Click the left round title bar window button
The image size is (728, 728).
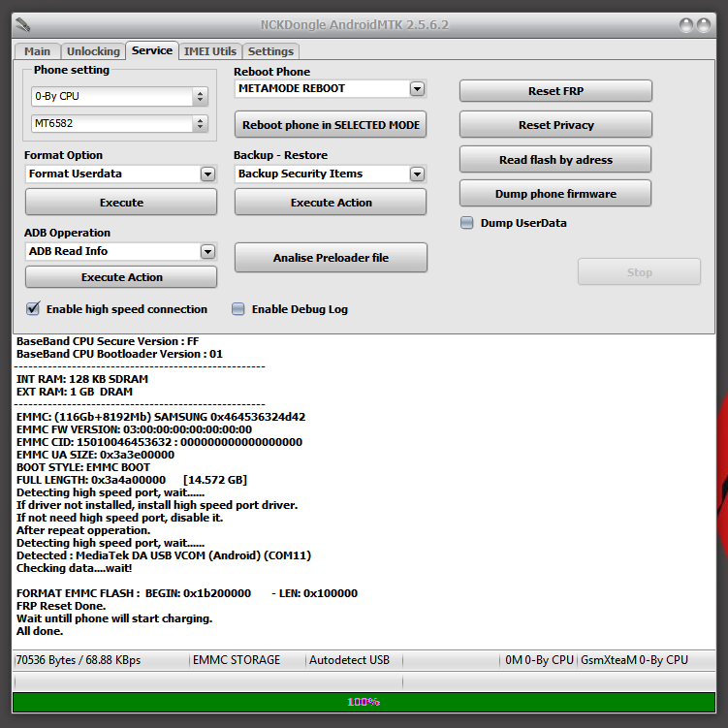coord(686,24)
